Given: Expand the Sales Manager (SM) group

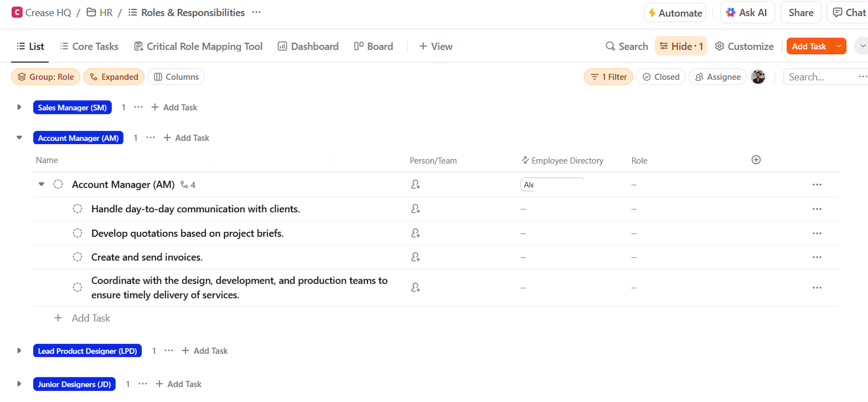Looking at the screenshot, I should pos(19,107).
